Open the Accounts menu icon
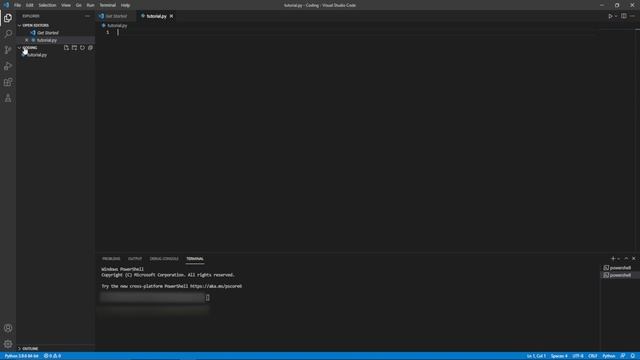640x360 pixels. tap(8, 328)
